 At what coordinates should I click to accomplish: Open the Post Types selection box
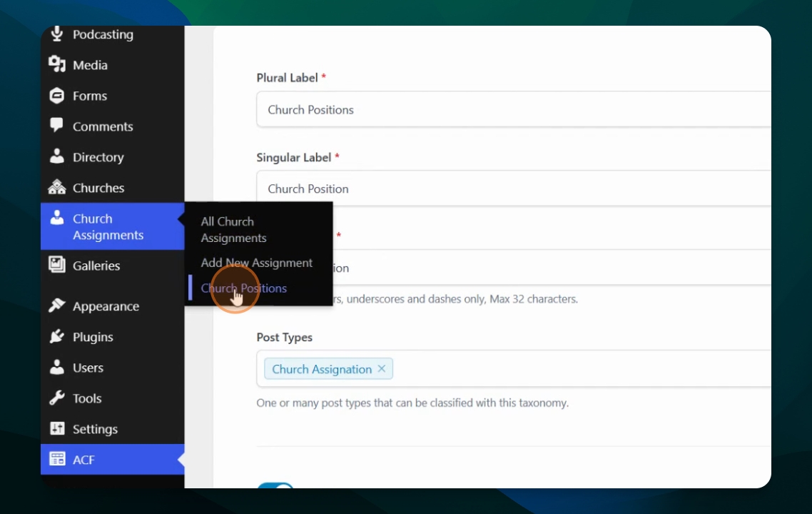click(514, 368)
